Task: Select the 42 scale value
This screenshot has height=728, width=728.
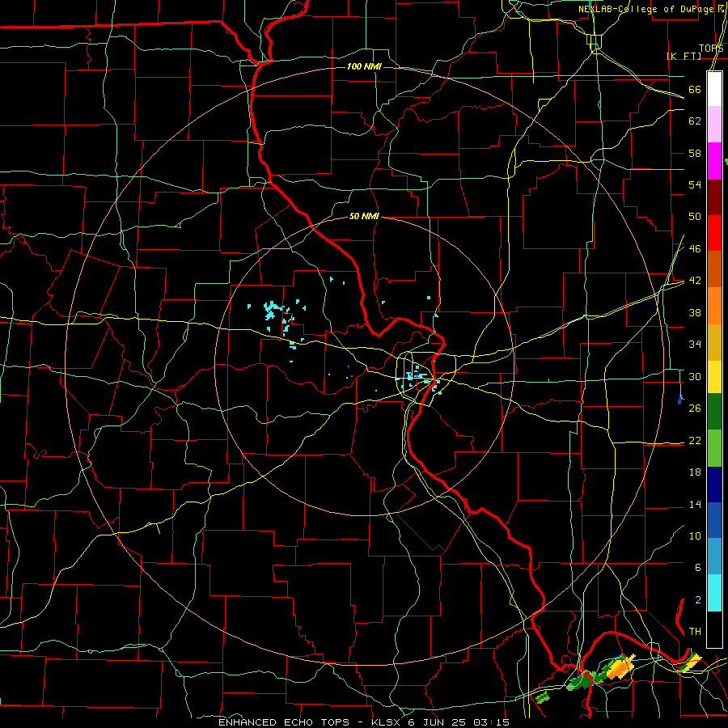Action: pyautogui.click(x=695, y=281)
